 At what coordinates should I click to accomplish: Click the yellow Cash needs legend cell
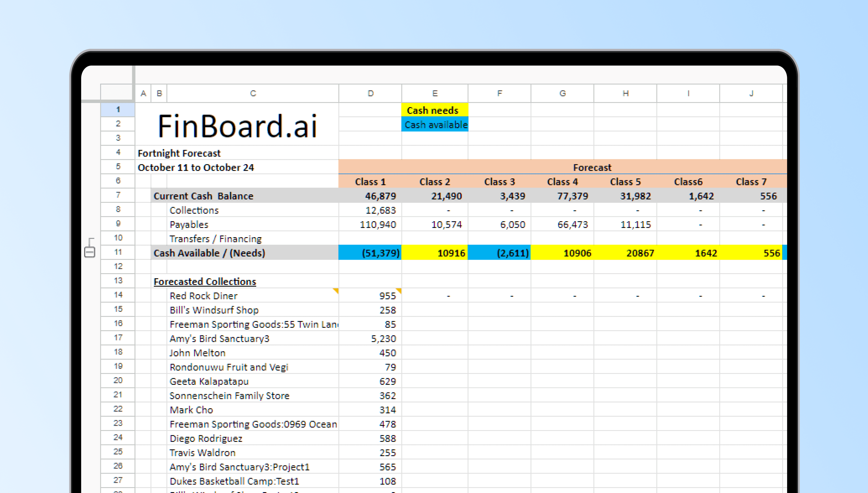coord(435,110)
